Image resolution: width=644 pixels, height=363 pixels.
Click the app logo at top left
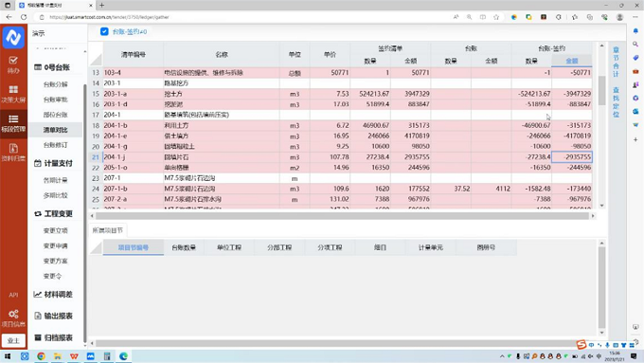point(13,38)
